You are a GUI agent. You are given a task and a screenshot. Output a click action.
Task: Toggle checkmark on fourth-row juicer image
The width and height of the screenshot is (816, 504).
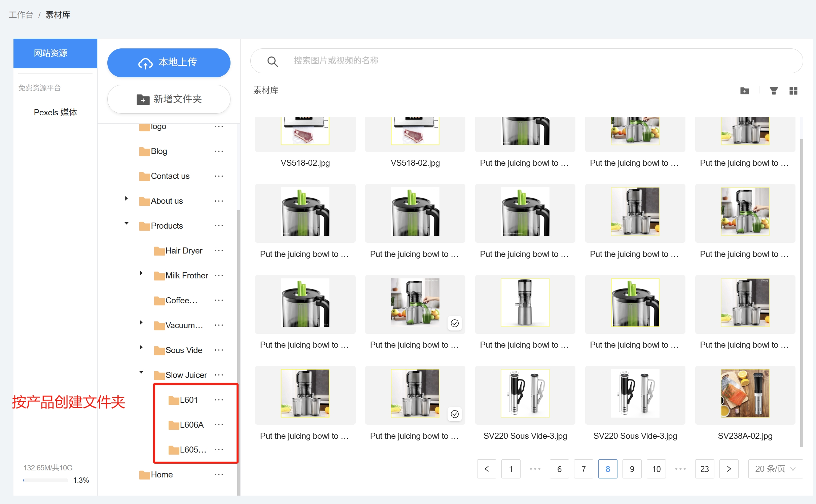(x=455, y=414)
